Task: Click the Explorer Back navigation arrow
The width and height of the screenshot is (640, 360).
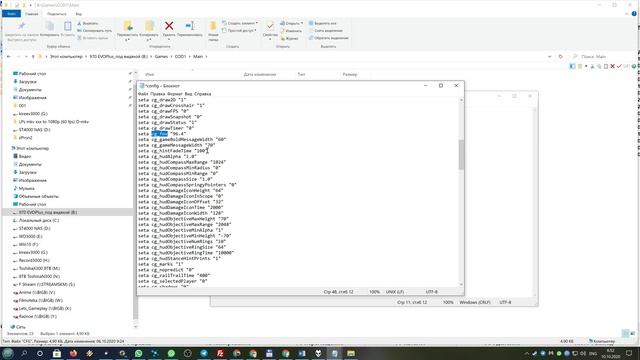Action: pos(9,56)
